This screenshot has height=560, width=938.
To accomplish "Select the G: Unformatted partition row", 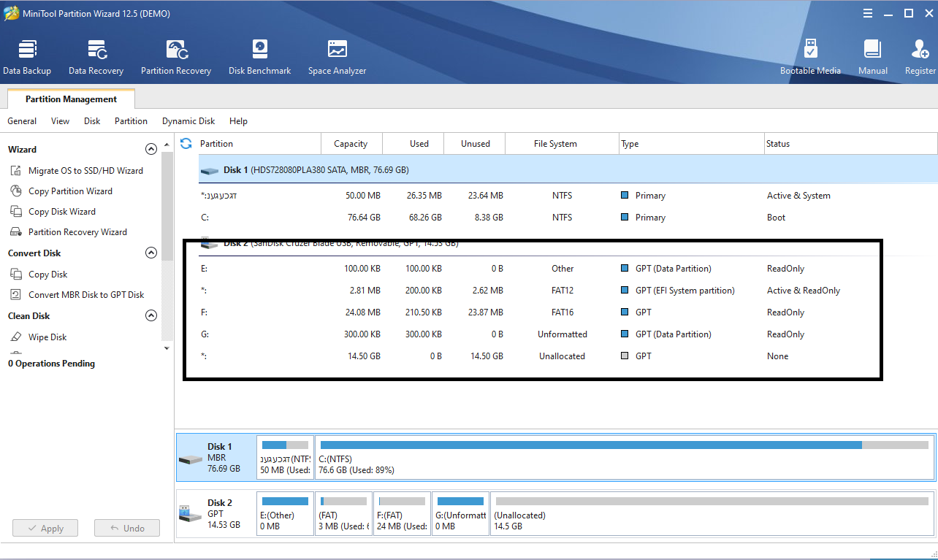I will click(x=568, y=334).
